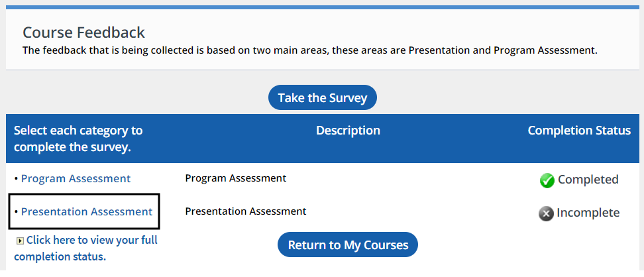Click Program Assessment description cell text
Screen dimensions: 644x277
coord(235,178)
